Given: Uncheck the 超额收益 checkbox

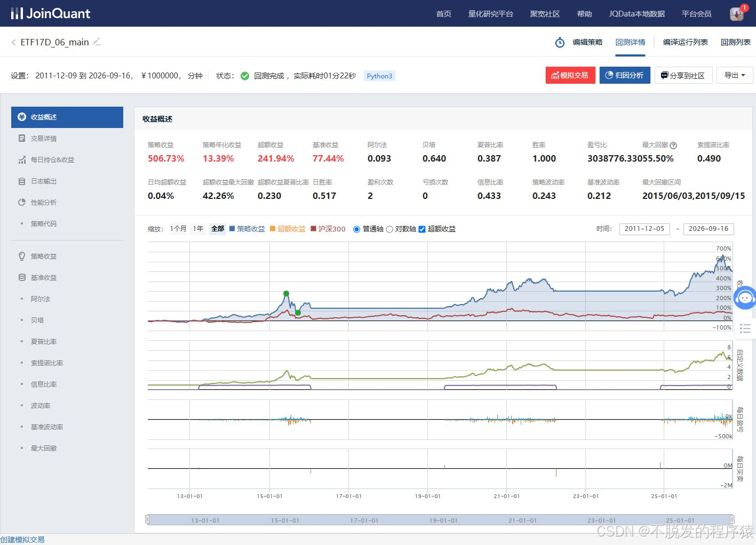Looking at the screenshot, I should click(422, 229).
